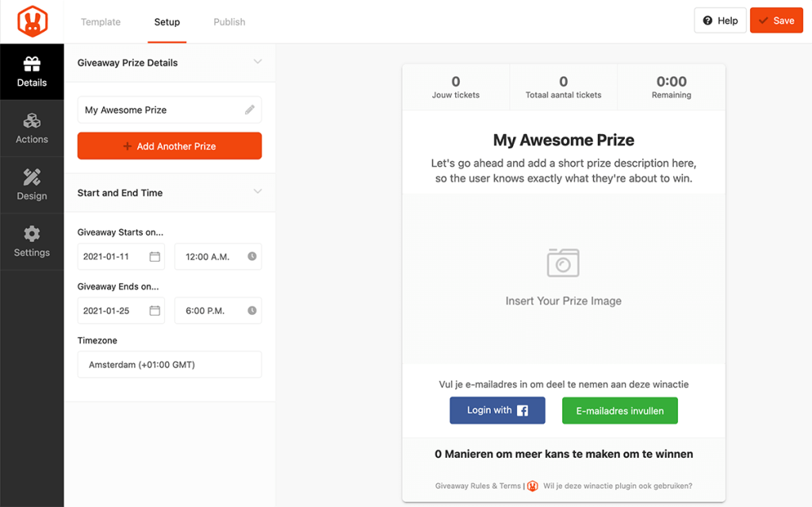Click the Login with Facebook button
This screenshot has height=507, width=812.
pyautogui.click(x=497, y=410)
